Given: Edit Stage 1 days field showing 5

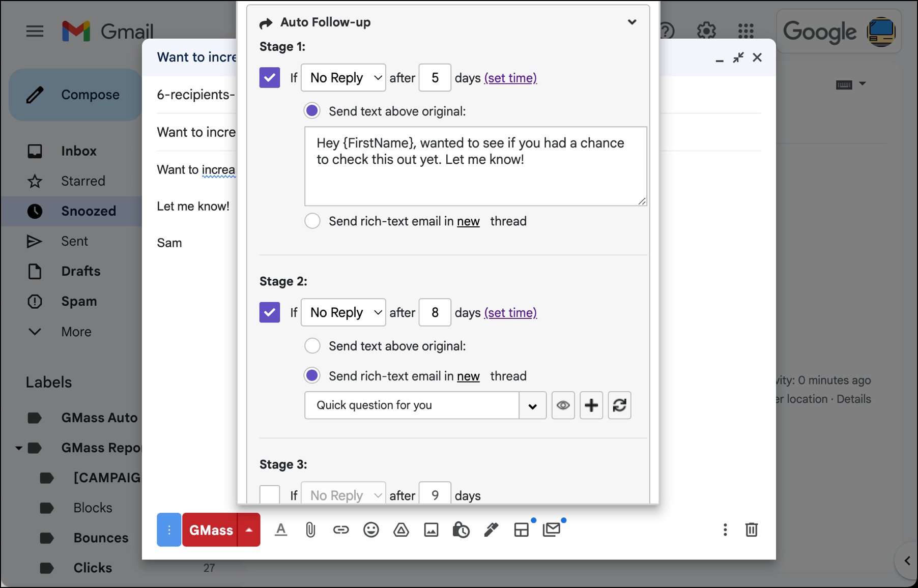Looking at the screenshot, I should 435,78.
